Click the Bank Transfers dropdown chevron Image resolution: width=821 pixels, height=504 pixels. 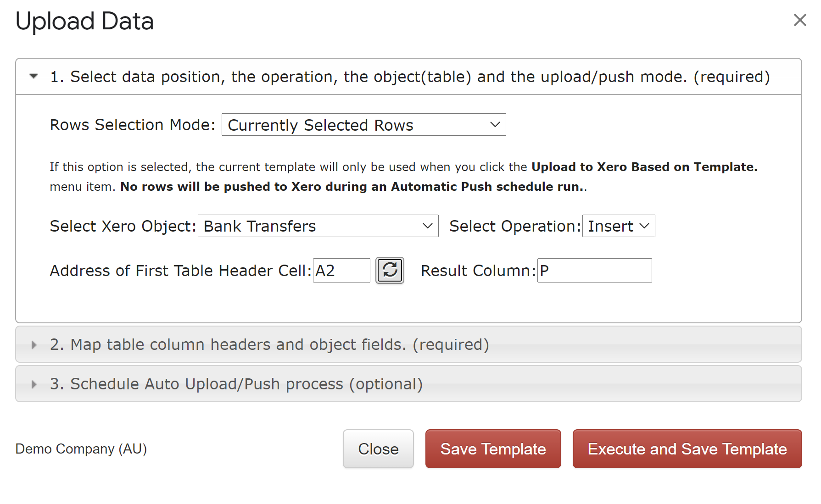click(427, 226)
